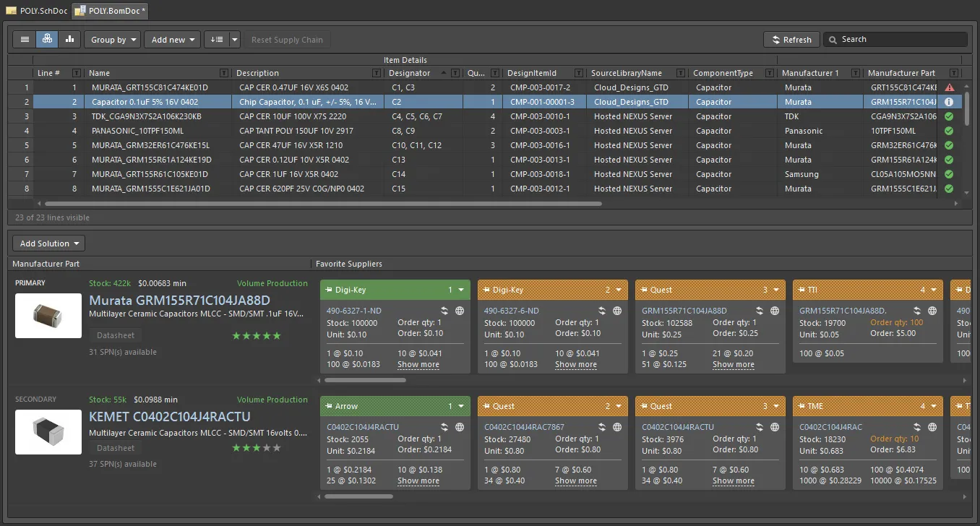Filter the Manufacturer 1 column
The image size is (980, 526).
856,73
